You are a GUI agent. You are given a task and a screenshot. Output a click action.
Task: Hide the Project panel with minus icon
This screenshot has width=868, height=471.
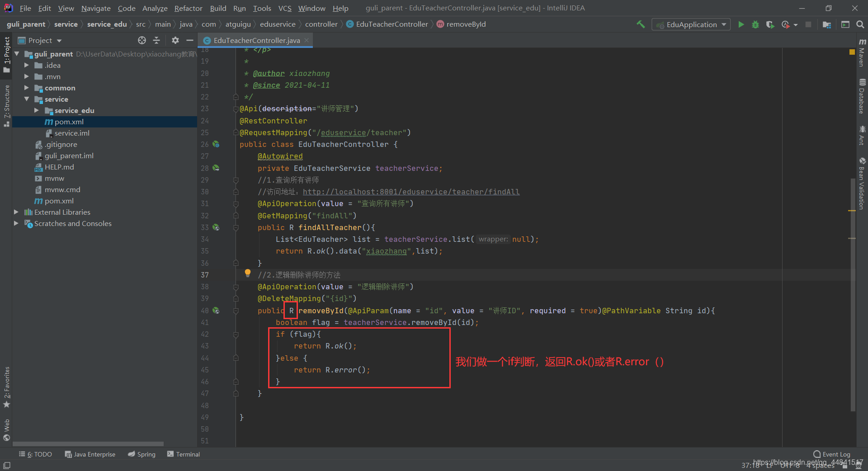coord(190,40)
